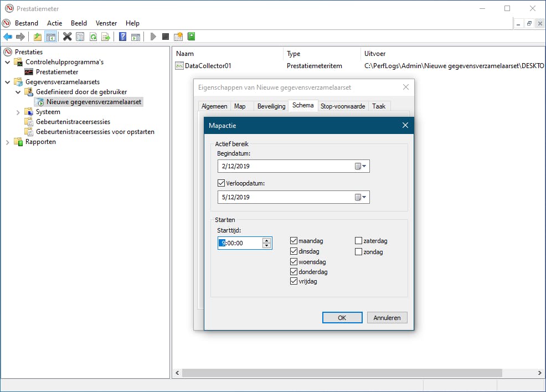
Task: Click the Export list toolbar icon
Action: [x=106, y=37]
